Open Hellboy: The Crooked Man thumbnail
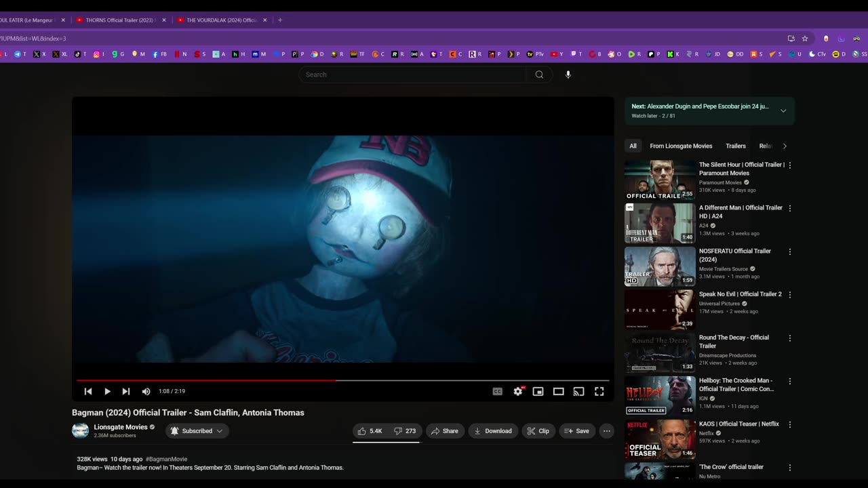The width and height of the screenshot is (868, 488). click(660, 396)
